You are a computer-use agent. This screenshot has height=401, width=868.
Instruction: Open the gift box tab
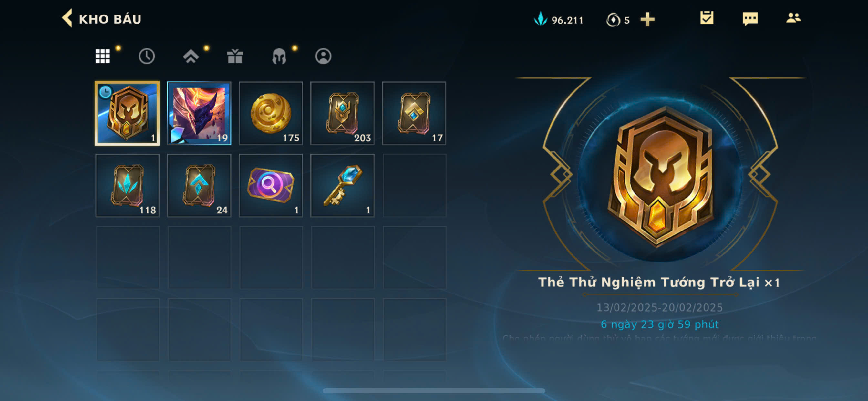coord(235,56)
